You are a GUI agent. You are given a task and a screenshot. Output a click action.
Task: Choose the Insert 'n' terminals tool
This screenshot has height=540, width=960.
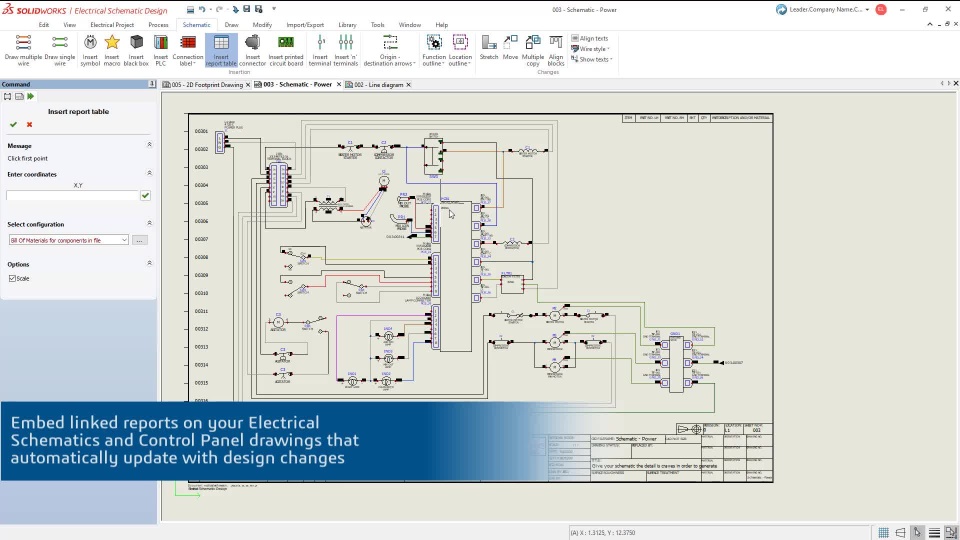345,50
